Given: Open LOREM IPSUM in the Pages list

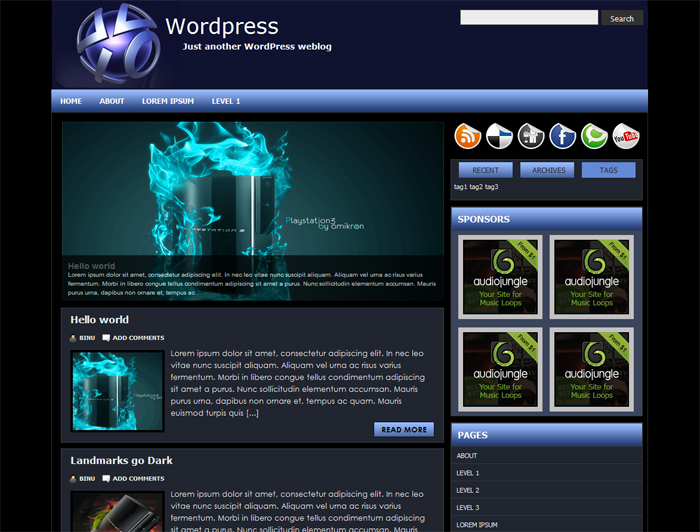Looking at the screenshot, I should click(477, 525).
